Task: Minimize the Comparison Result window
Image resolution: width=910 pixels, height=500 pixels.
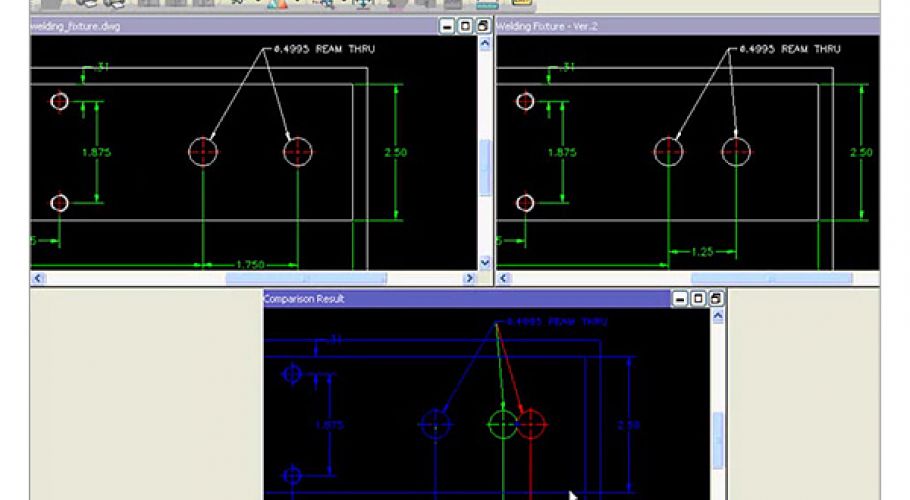Action: click(x=680, y=299)
